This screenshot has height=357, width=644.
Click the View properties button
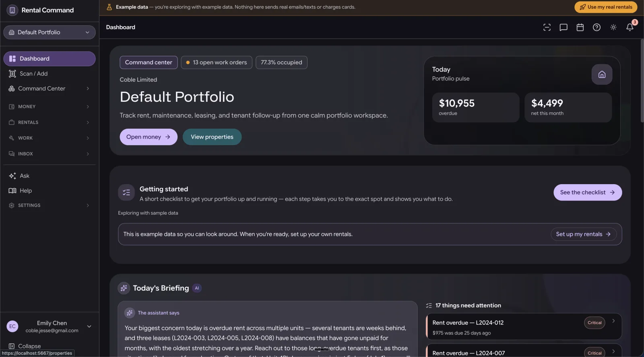pyautogui.click(x=212, y=137)
